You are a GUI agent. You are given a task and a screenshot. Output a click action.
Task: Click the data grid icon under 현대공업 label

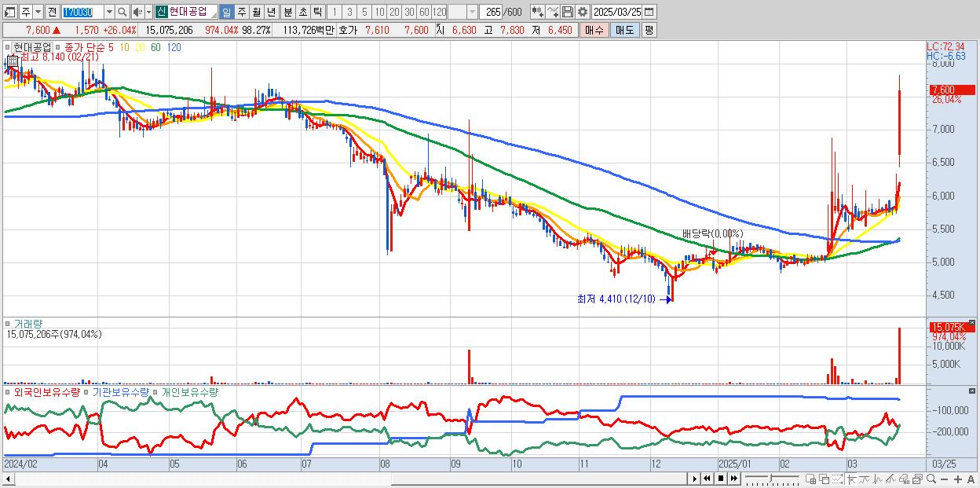pyautogui.click(x=13, y=61)
